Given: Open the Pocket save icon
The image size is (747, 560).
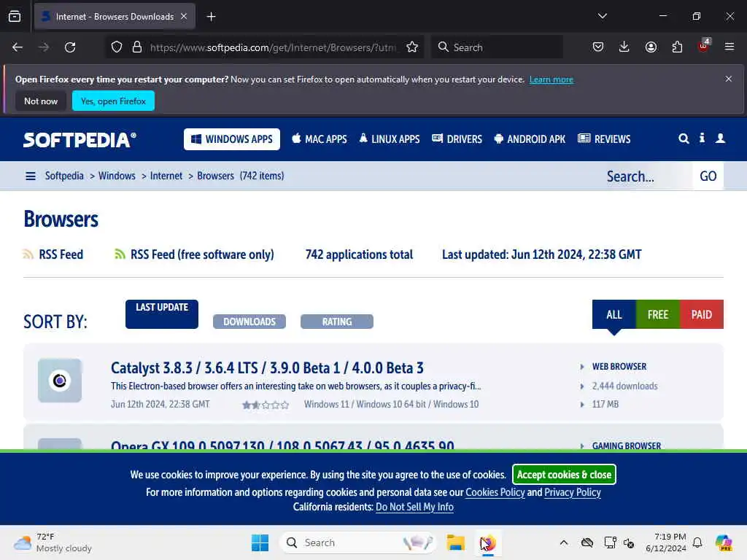Looking at the screenshot, I should click(x=598, y=47).
